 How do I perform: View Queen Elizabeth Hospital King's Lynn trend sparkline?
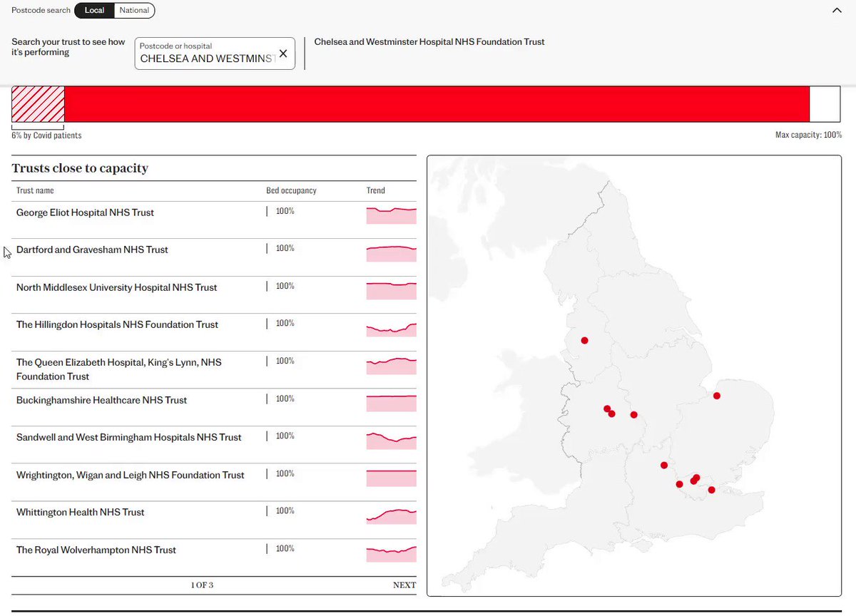pos(391,366)
